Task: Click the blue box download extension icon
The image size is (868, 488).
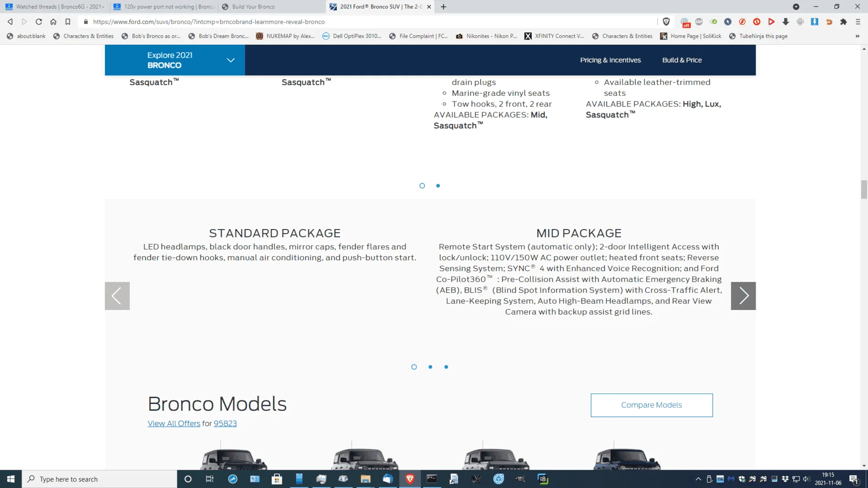Action: (815, 21)
